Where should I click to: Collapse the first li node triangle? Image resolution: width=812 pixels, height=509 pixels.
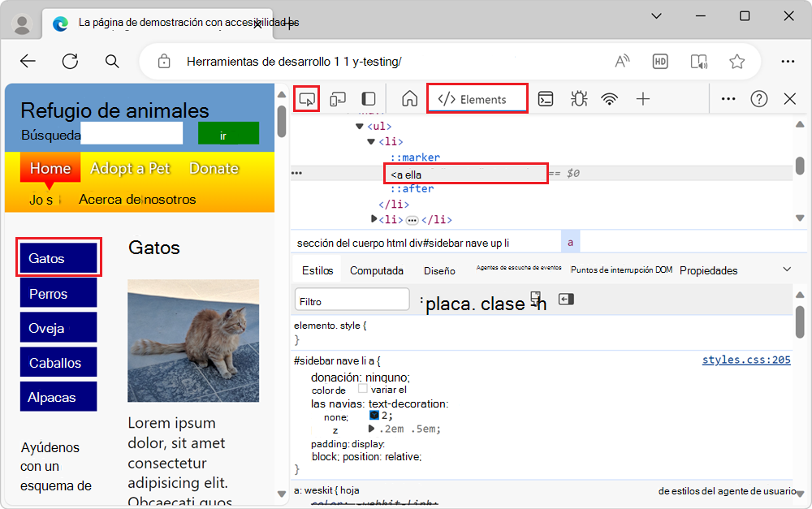pyautogui.click(x=371, y=141)
